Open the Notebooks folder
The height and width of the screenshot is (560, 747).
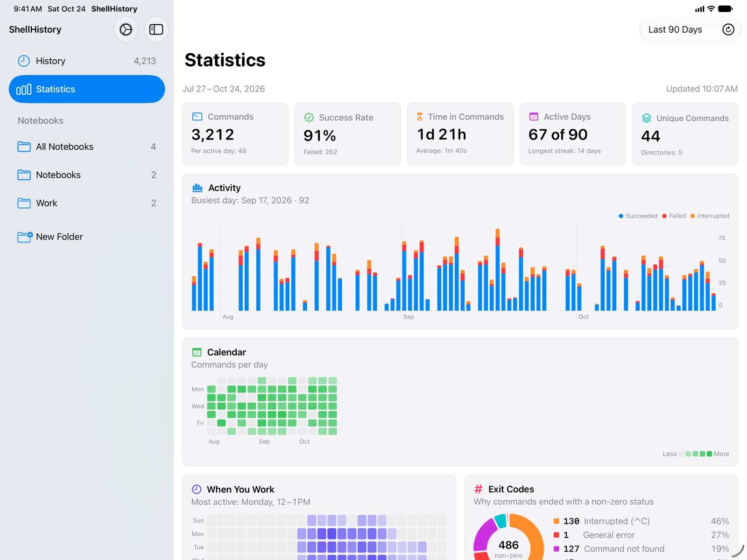[87, 175]
